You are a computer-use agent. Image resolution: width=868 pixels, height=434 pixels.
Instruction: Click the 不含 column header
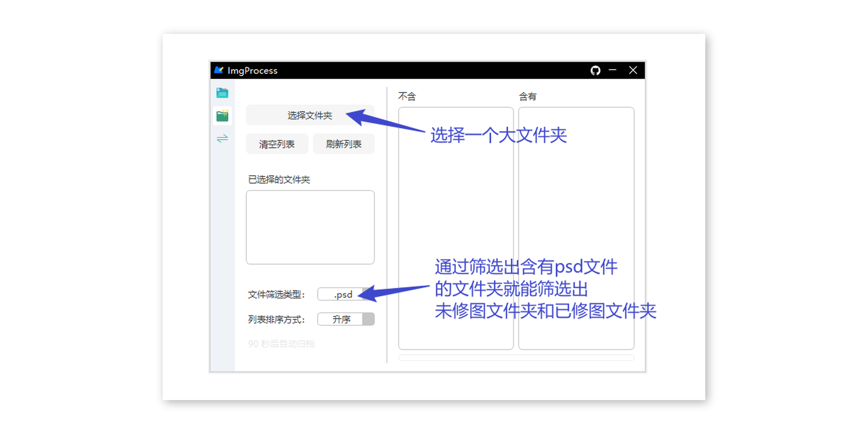point(407,96)
